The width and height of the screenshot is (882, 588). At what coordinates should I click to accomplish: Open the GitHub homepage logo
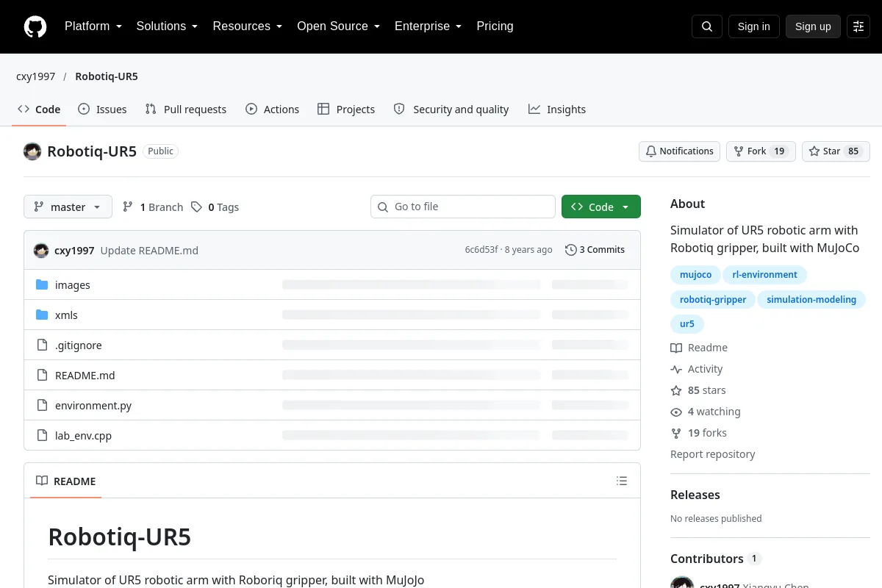[35, 26]
